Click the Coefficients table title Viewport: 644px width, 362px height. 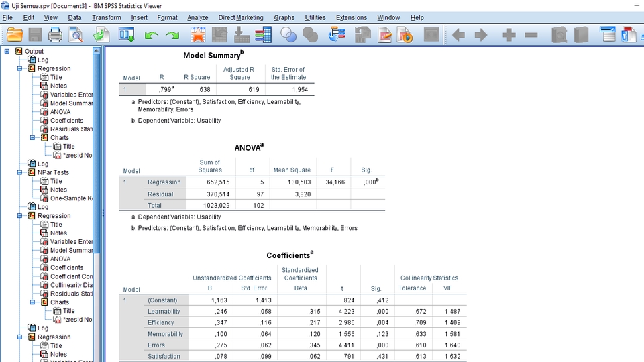click(x=290, y=255)
